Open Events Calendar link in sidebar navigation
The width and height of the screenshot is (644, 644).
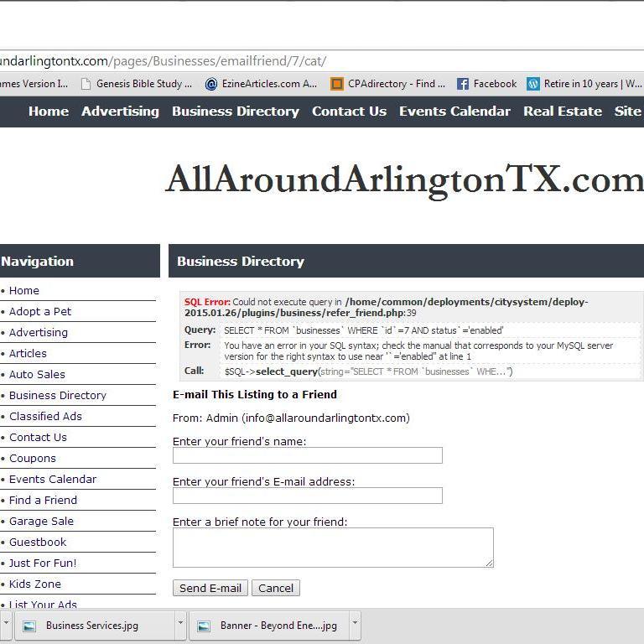click(53, 480)
